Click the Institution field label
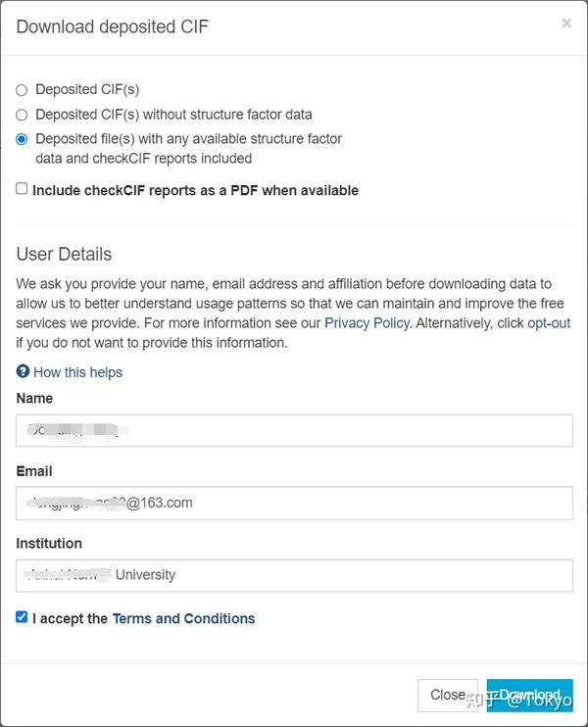Screen dimensions: 588x727 coord(49,544)
